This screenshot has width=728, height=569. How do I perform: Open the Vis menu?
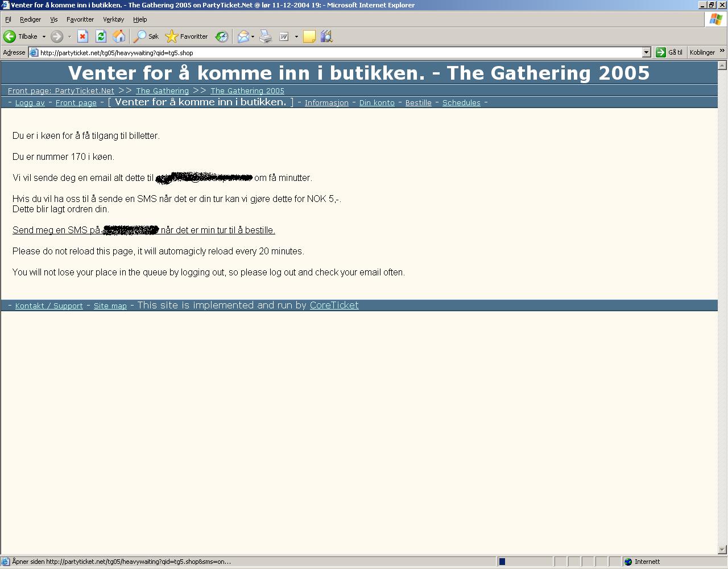pyautogui.click(x=53, y=19)
